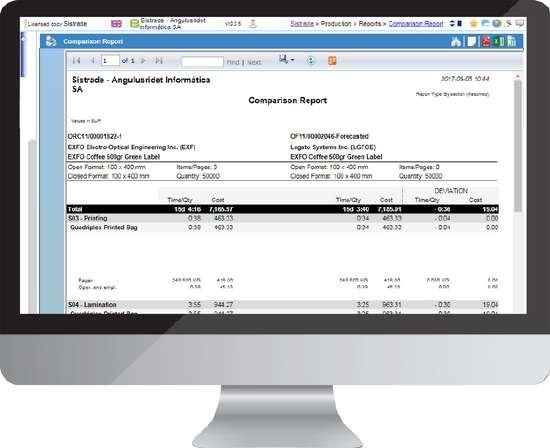Click the Comparison Report title icon
This screenshot has width=550, height=448.
(51, 41)
